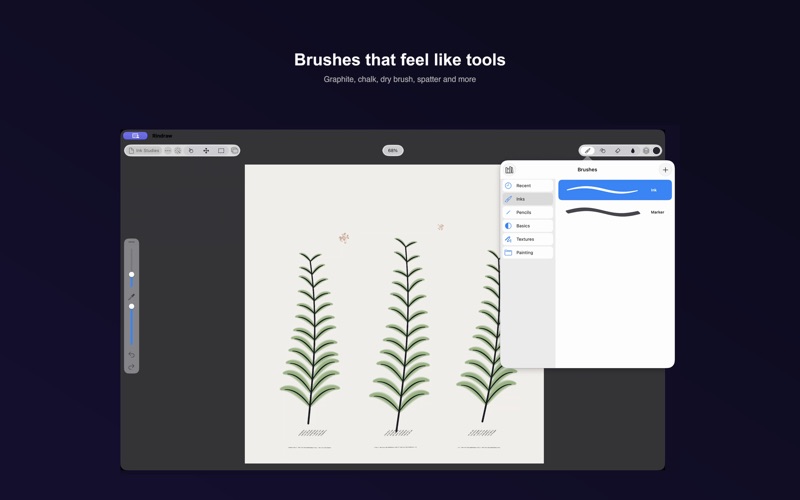
Task: Select the Inks brush category
Action: 528,199
